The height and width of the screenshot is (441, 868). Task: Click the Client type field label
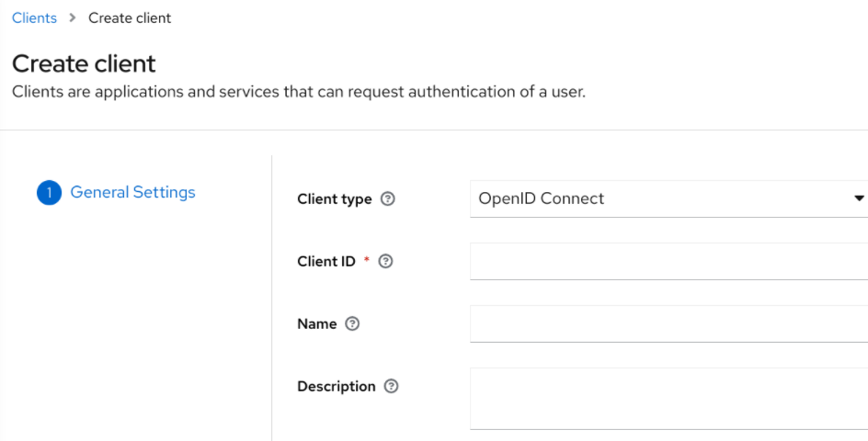[x=334, y=199]
